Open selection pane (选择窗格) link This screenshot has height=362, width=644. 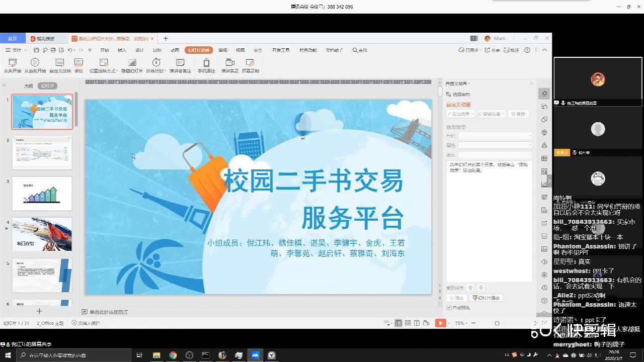458,95
